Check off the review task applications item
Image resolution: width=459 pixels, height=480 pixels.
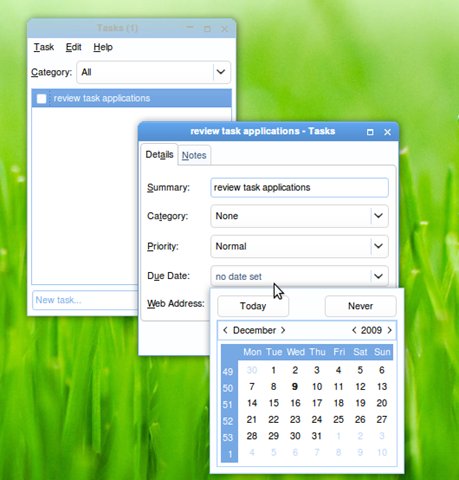[42, 99]
